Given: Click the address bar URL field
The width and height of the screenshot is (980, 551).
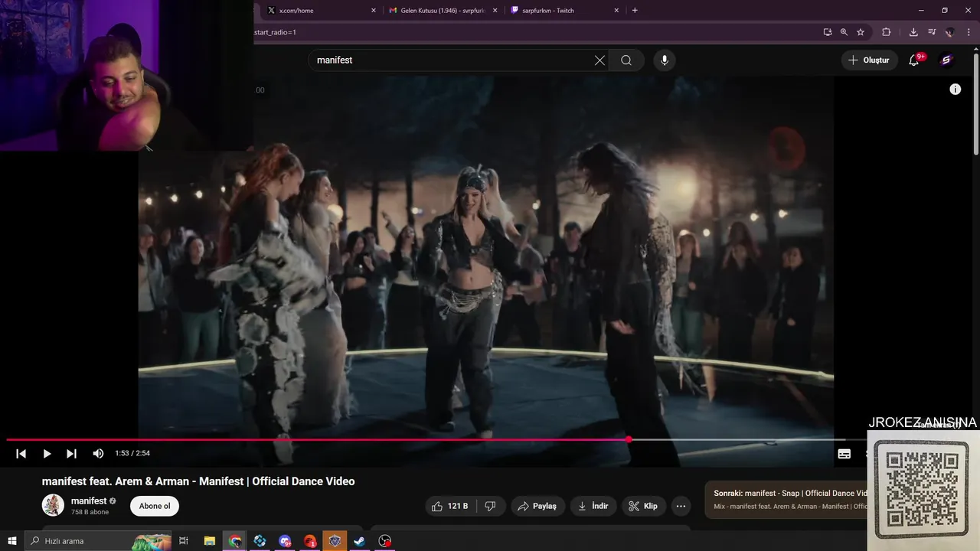Looking at the screenshot, I should click(x=536, y=32).
